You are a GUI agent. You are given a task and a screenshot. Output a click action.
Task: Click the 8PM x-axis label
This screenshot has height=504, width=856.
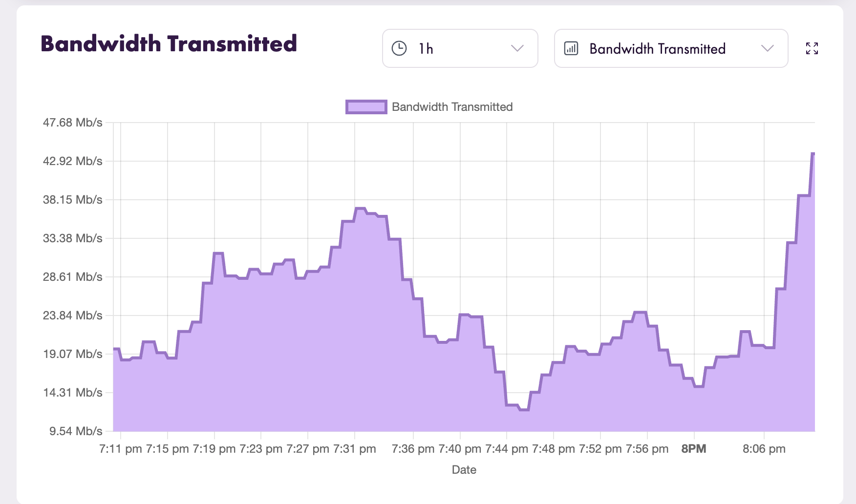(694, 449)
